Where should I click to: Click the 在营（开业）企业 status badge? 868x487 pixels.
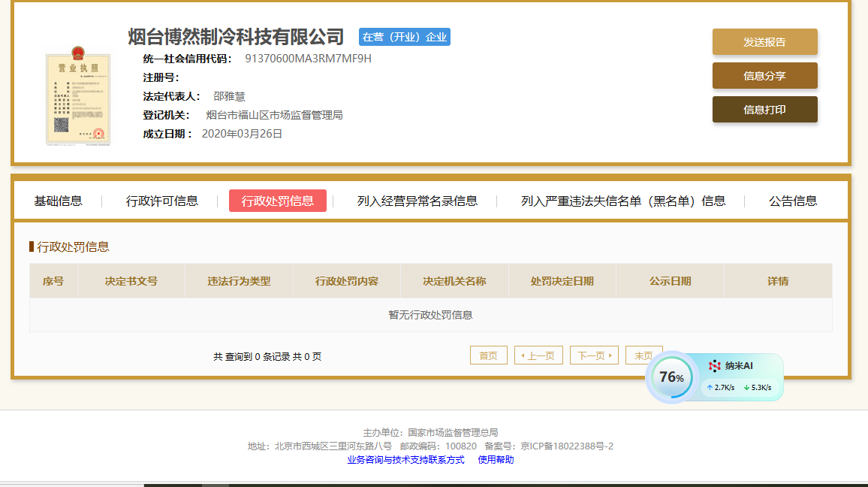(x=404, y=37)
